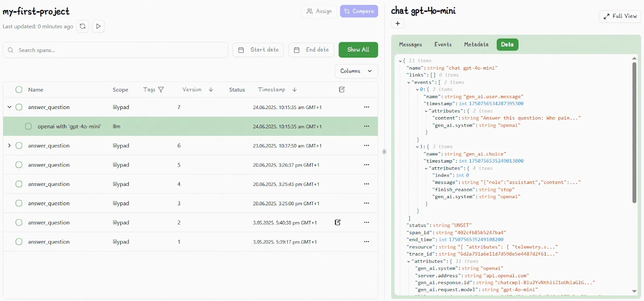Collapse "attributes" node with 11 items
The width and height of the screenshot is (644, 301).
[409, 262]
